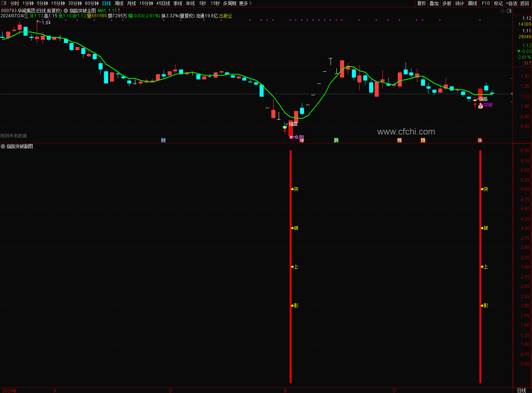Open the 财 event marker

click(163, 140)
